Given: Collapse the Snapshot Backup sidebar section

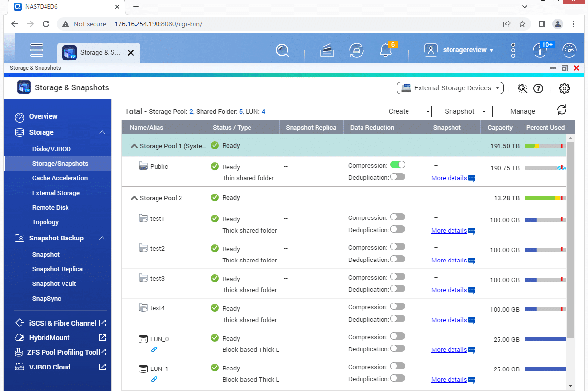Looking at the screenshot, I should click(x=102, y=238).
